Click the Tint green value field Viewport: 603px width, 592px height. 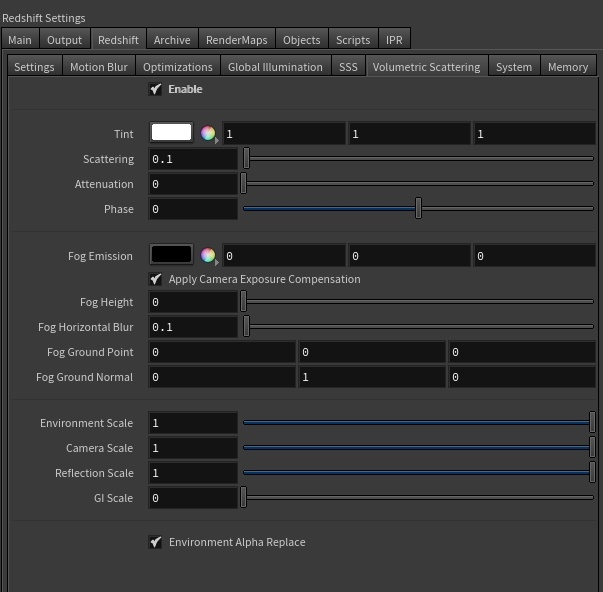point(410,133)
